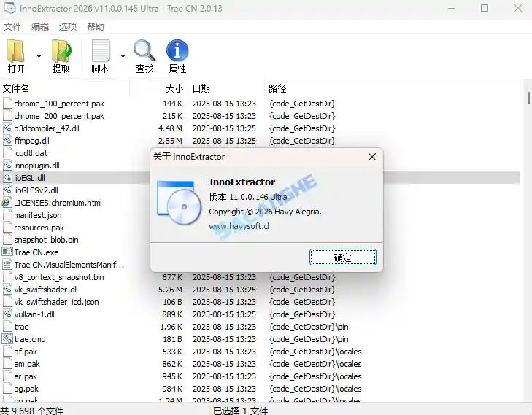Click the trae.cmd script icon
Image resolution: width=532 pixels, height=415 pixels.
coord(7,339)
